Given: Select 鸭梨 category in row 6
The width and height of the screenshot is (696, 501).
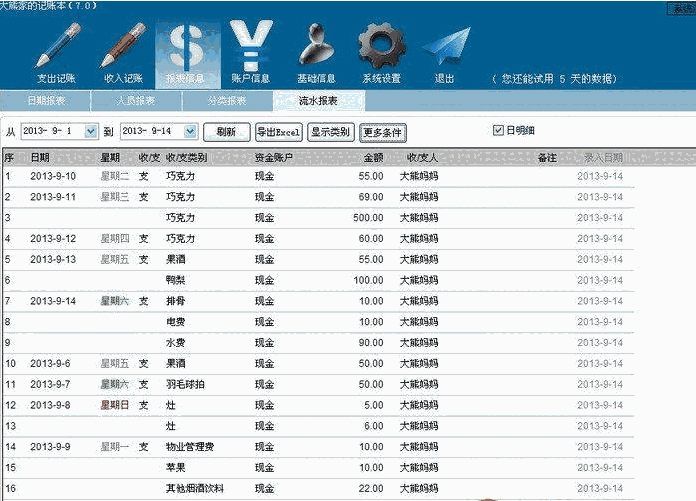Looking at the screenshot, I should coord(176,280).
